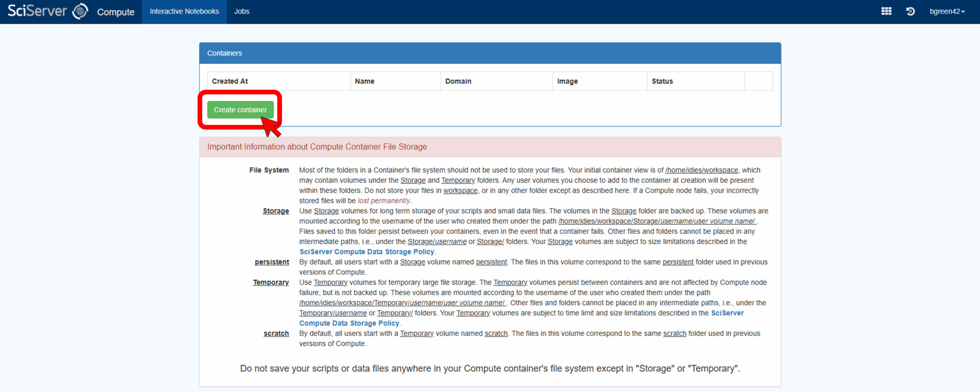
Task: Open the apps grid icon
Action: pos(886,11)
